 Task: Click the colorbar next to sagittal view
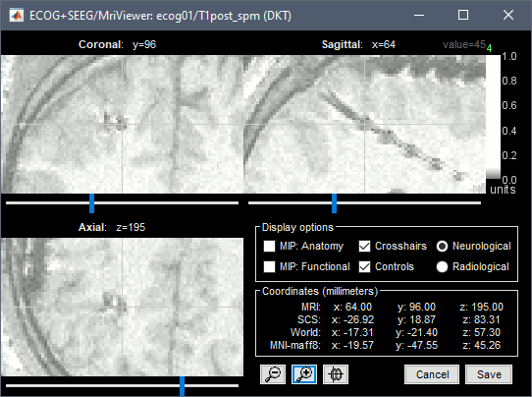point(493,117)
